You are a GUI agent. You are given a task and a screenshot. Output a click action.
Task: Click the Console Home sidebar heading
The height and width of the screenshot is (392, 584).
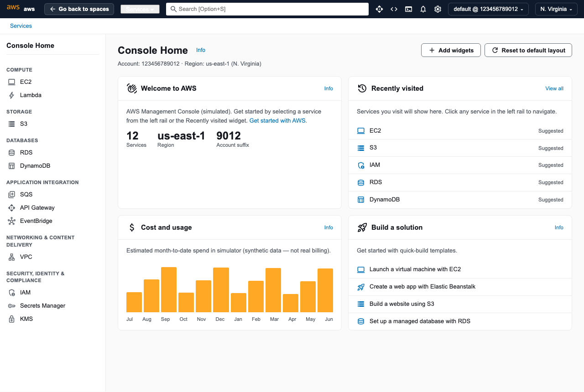(x=30, y=46)
